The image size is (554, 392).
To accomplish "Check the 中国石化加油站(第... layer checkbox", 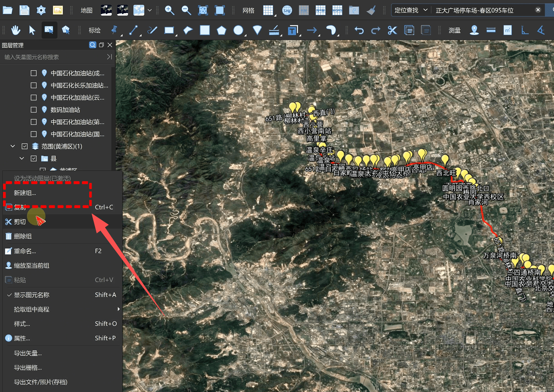I will tap(34, 122).
